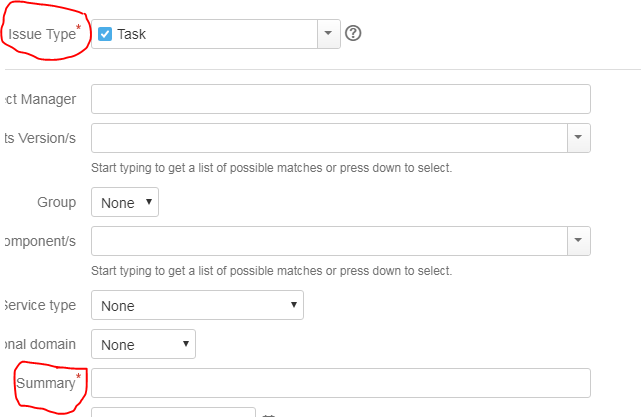Click the calendar icon below Summary

[269, 415]
